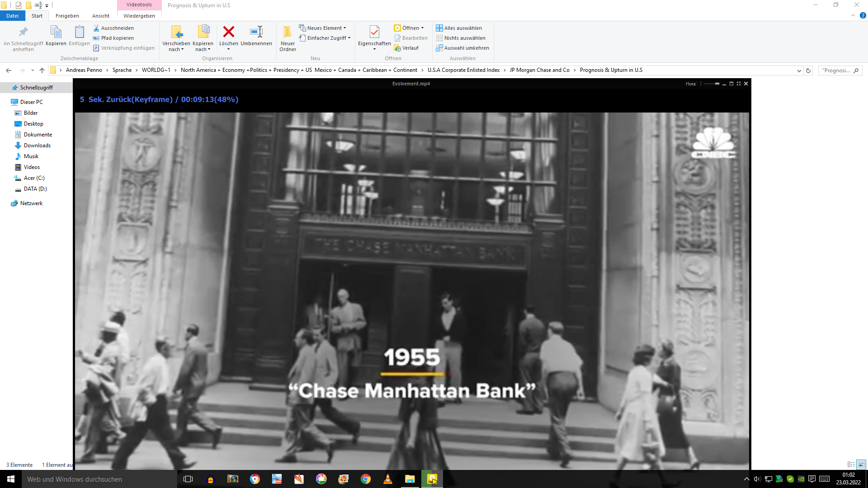Click Alles auswählen
The height and width of the screenshot is (488, 868).
(x=459, y=28)
